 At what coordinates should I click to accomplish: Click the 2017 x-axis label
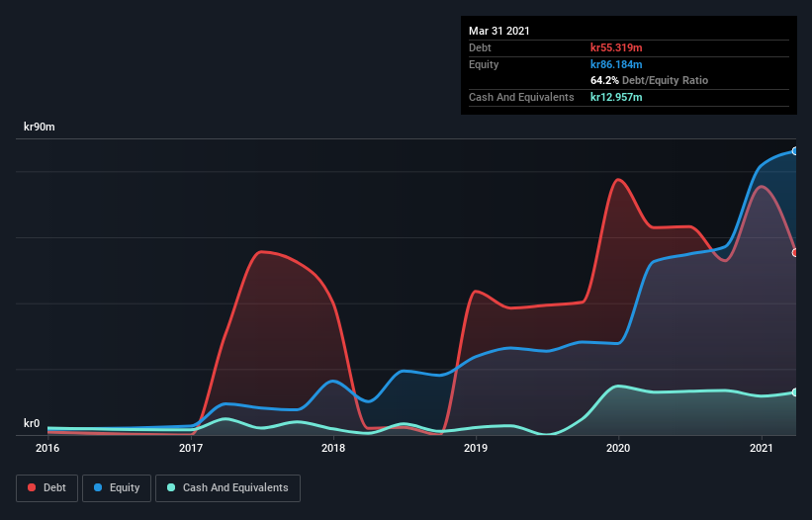(191, 448)
